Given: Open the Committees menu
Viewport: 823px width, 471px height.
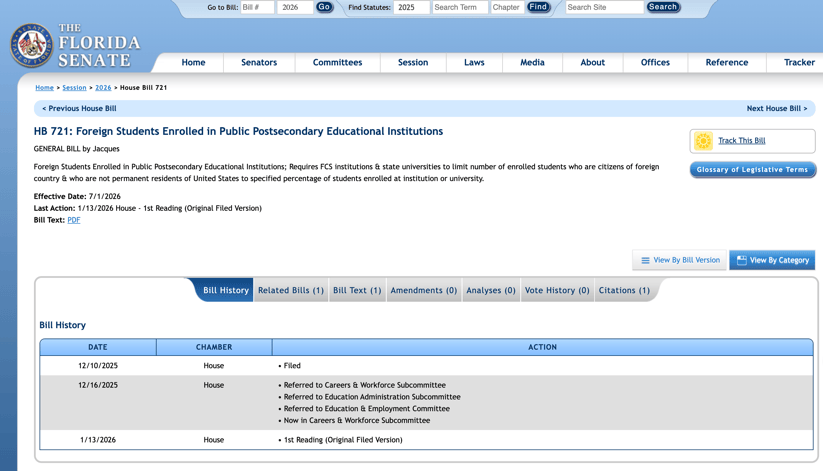Looking at the screenshot, I should (x=337, y=62).
